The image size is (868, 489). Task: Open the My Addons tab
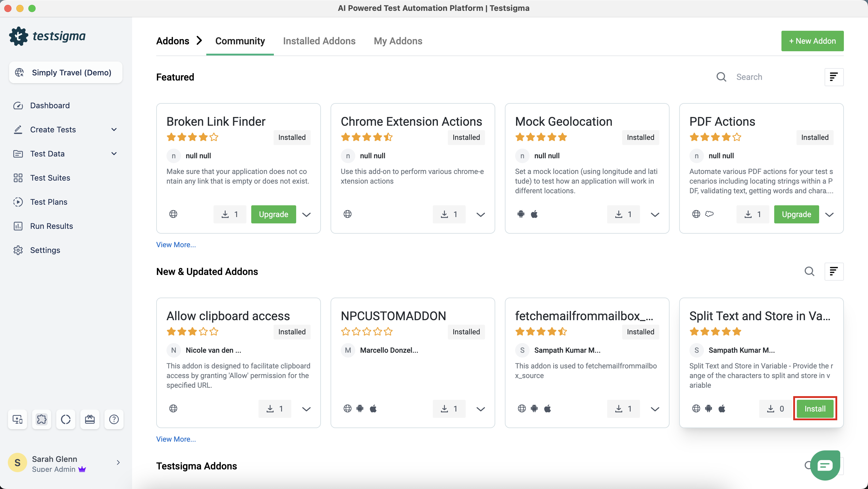pyautogui.click(x=398, y=41)
